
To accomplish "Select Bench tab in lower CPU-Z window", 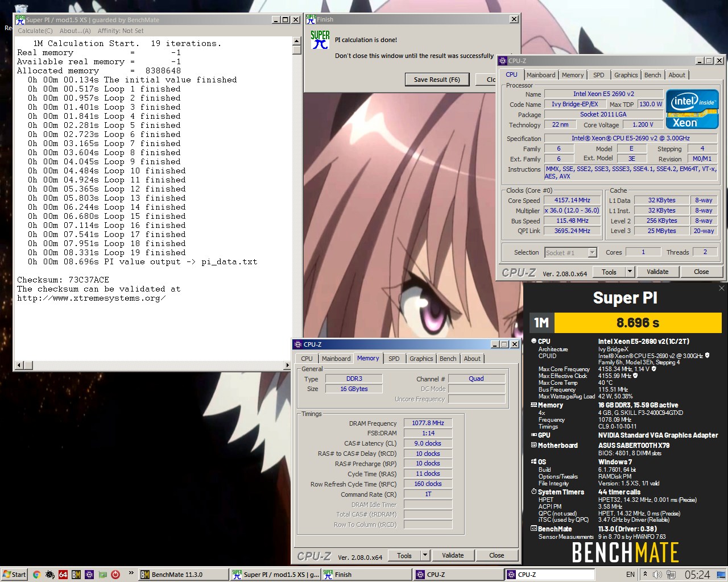I will (448, 359).
